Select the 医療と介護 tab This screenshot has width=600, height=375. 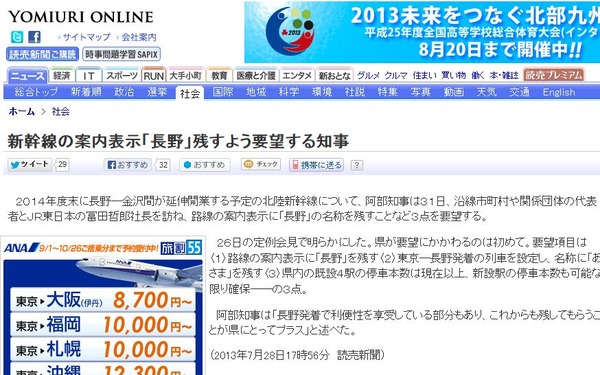point(256,75)
